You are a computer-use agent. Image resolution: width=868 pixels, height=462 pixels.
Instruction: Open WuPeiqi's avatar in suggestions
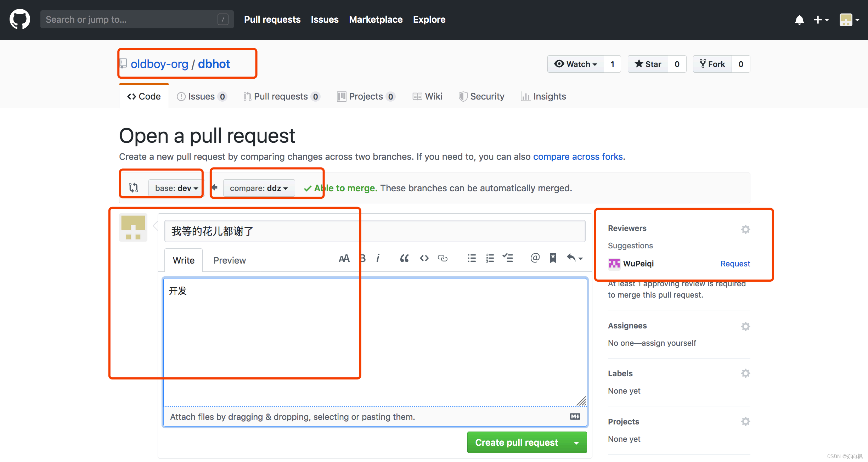pos(614,264)
